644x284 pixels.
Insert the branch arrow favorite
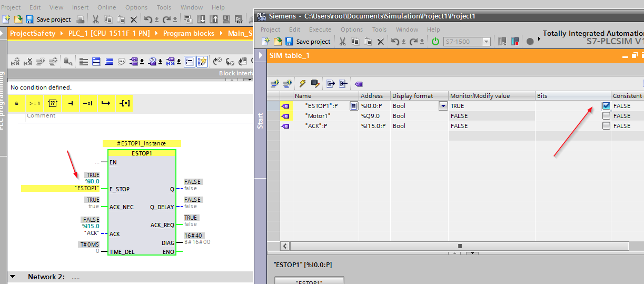pos(106,103)
